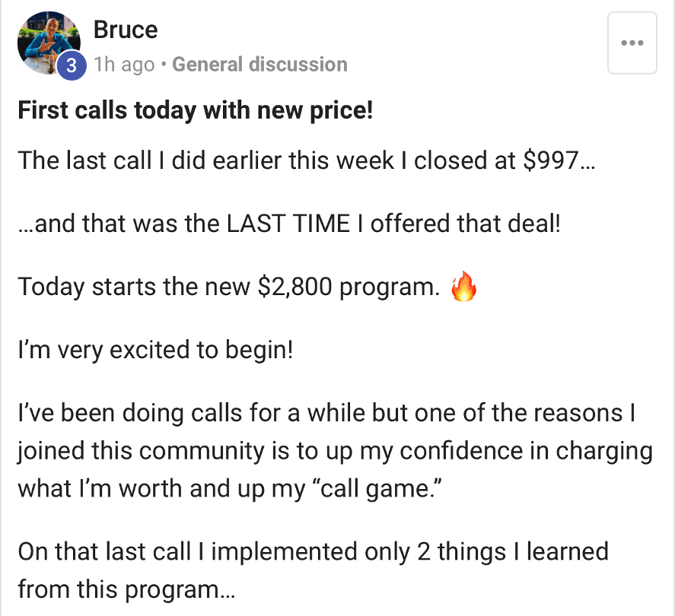The image size is (675, 616).
Task: Expand truncated text at from this program…
Action: coord(126,589)
